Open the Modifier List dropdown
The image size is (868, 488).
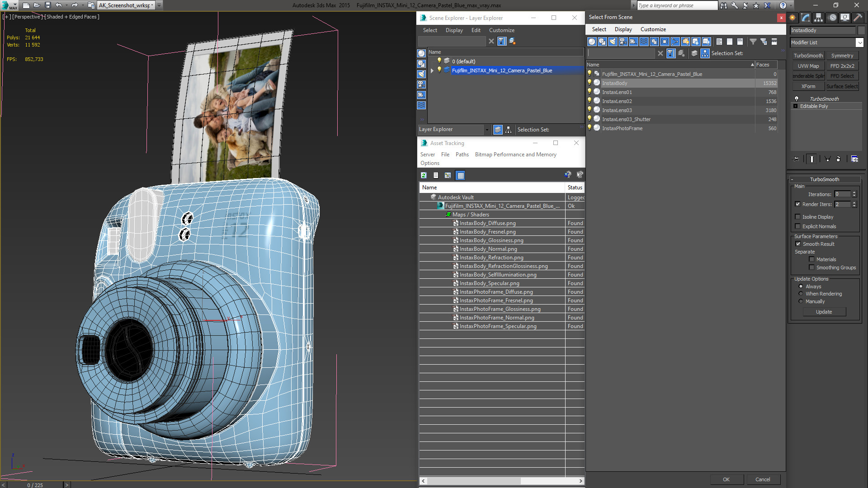[x=859, y=42]
